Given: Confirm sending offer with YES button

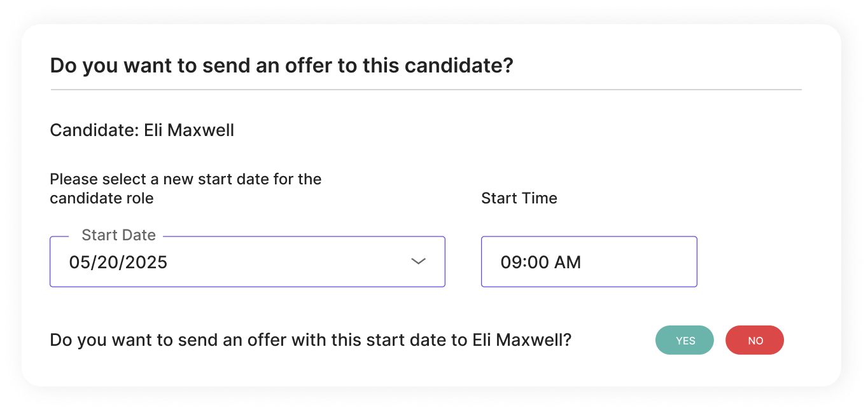Looking at the screenshot, I should tap(684, 341).
